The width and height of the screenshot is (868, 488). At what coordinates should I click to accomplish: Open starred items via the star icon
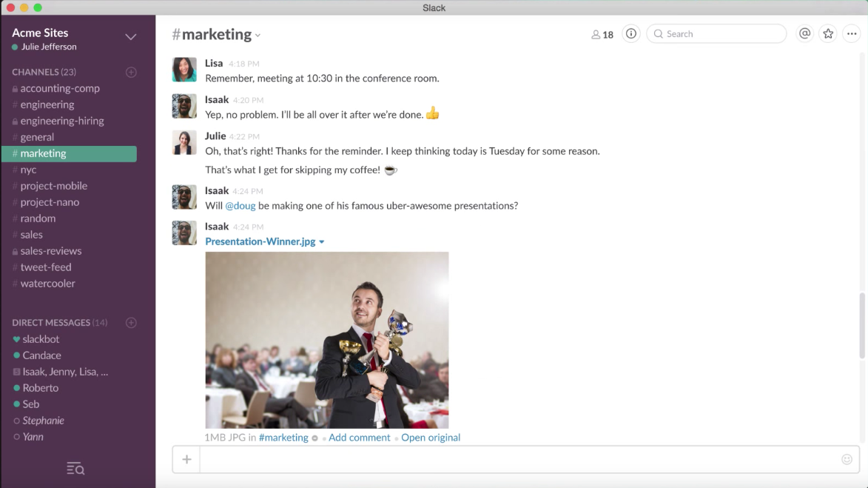coord(828,34)
